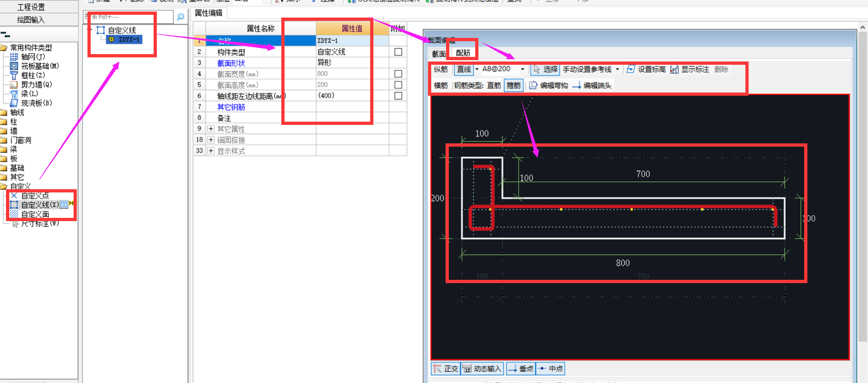Select the 轴网(J) grid component
This screenshot has height=383, width=868.
coord(28,57)
